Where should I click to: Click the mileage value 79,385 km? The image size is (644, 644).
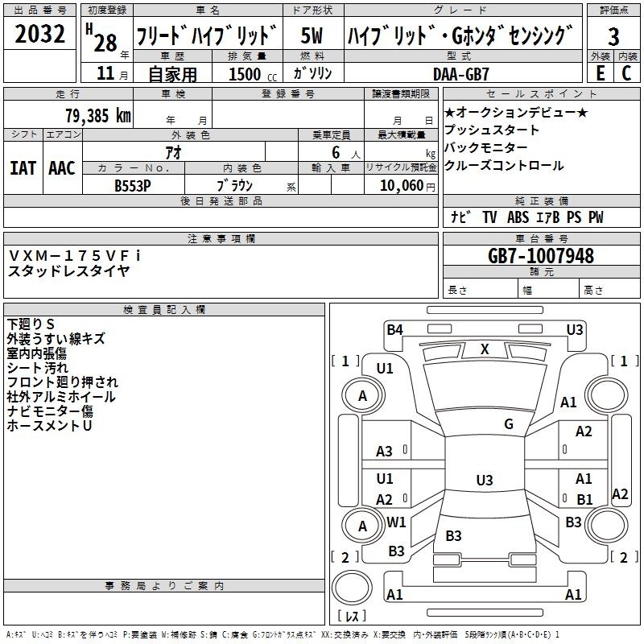[97, 115]
